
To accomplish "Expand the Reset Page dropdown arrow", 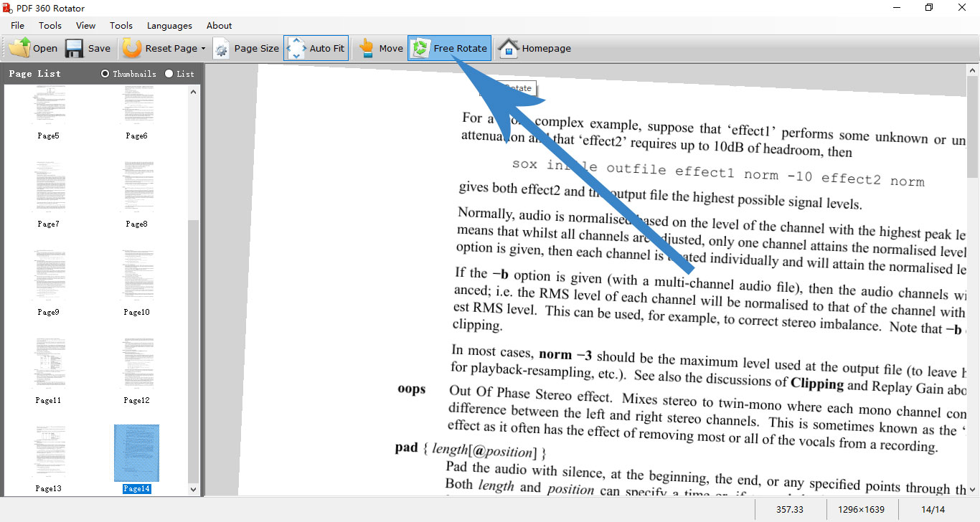I will [203, 49].
